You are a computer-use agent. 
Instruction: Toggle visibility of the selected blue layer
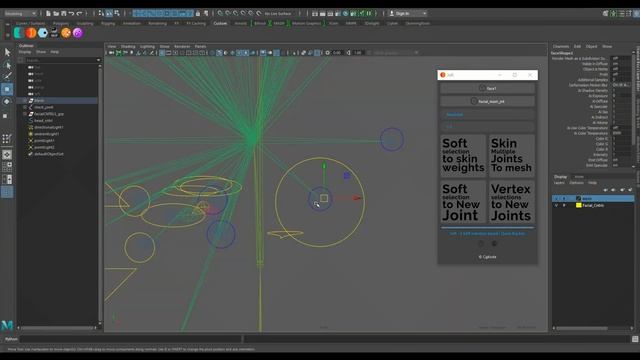click(556, 198)
